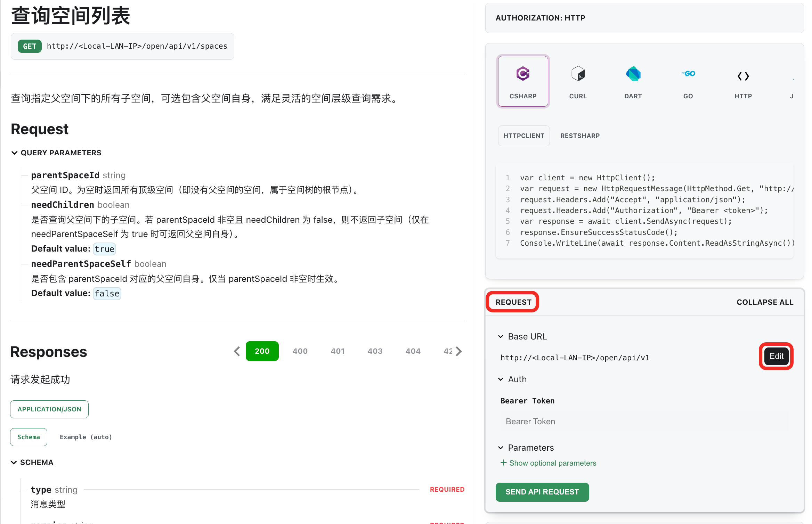Screen dimensions: 812x524
Task: Select the APPLICATION/JSON content type
Action: 49,409
